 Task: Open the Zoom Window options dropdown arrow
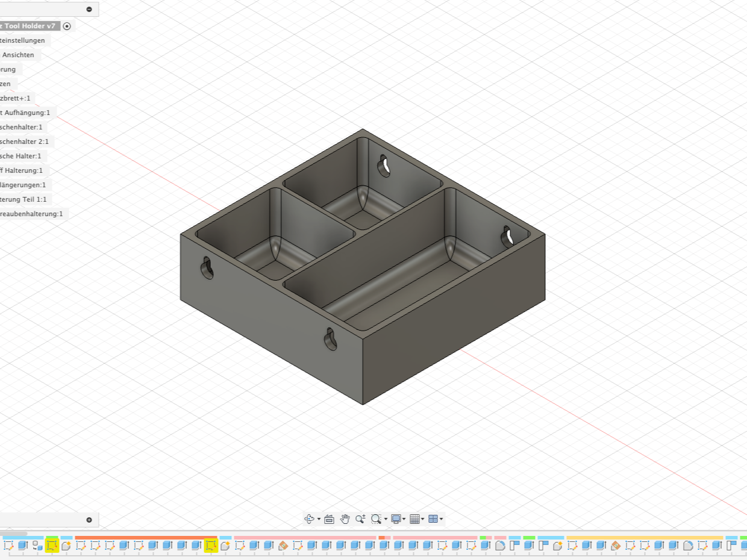[386, 519]
